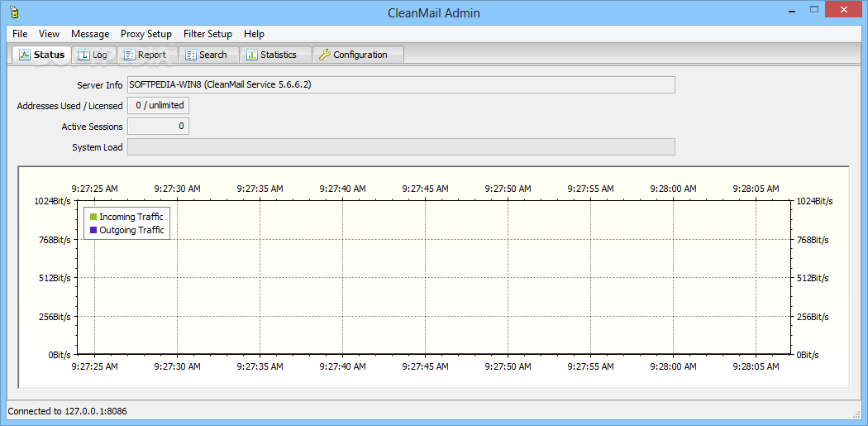
Task: Open the Filter Setup menu
Action: (x=207, y=34)
